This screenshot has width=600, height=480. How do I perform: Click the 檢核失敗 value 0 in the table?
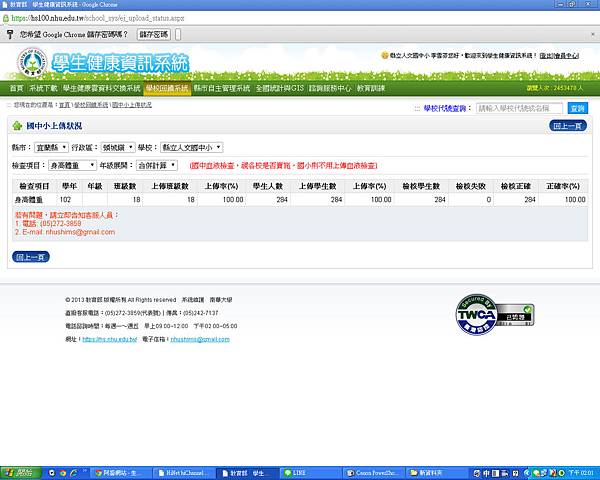pos(489,200)
